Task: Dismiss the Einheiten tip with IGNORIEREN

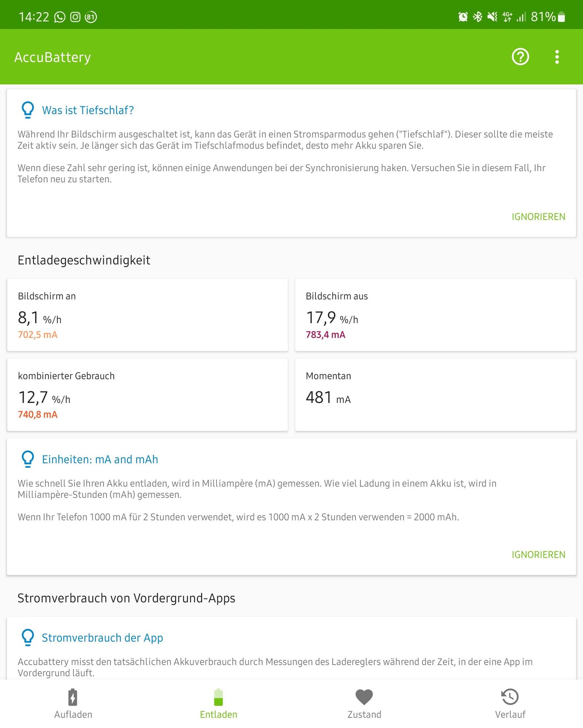Action: 538,554
